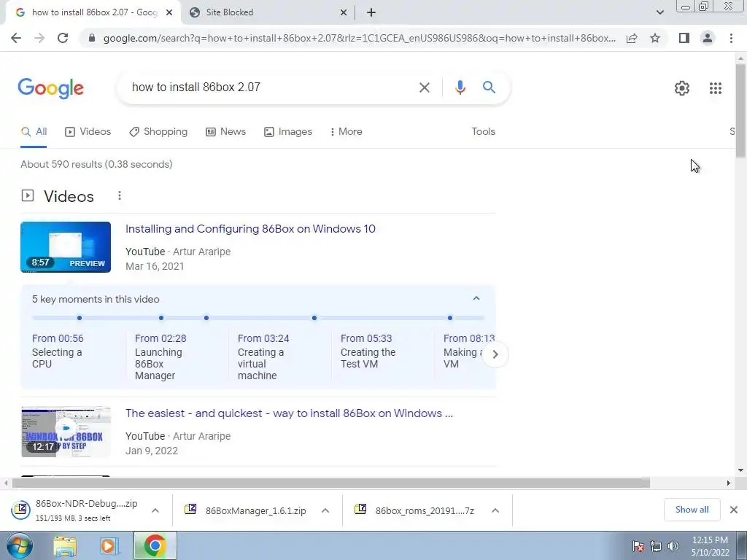Open options for 86BoxManager_1.6.1.zip download
The height and width of the screenshot is (560, 747).
pyautogui.click(x=325, y=510)
